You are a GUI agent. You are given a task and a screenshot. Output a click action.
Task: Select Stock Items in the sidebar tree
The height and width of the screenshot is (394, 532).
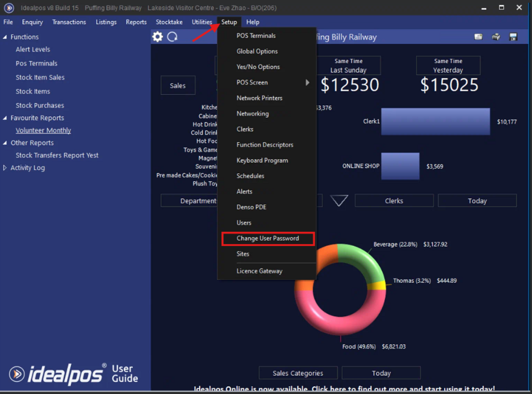[33, 91]
